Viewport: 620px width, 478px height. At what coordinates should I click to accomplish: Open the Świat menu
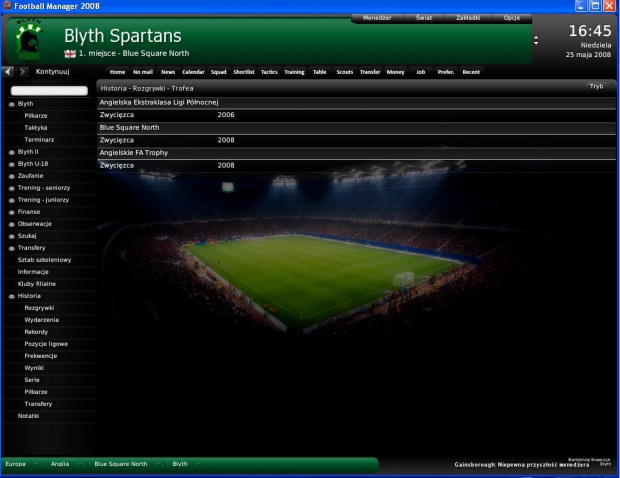coord(424,18)
